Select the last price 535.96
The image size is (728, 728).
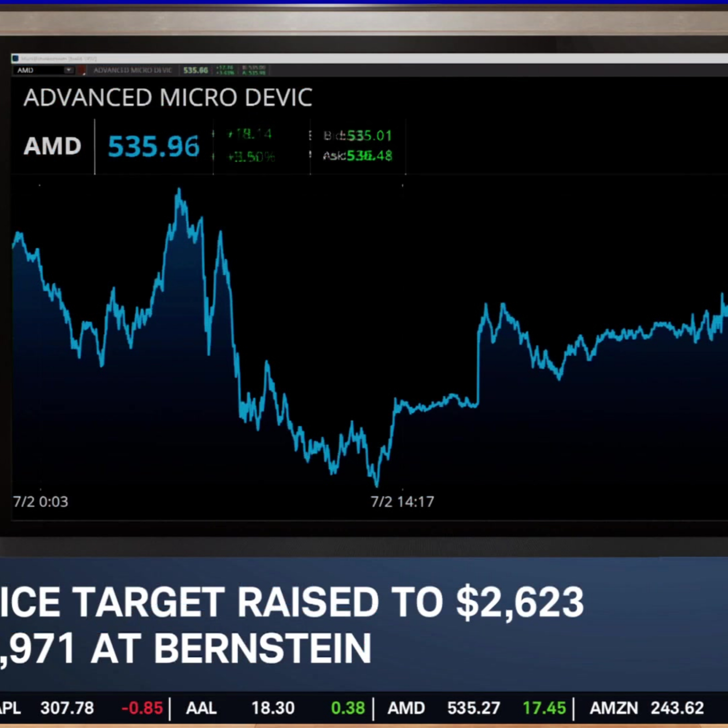(x=154, y=146)
